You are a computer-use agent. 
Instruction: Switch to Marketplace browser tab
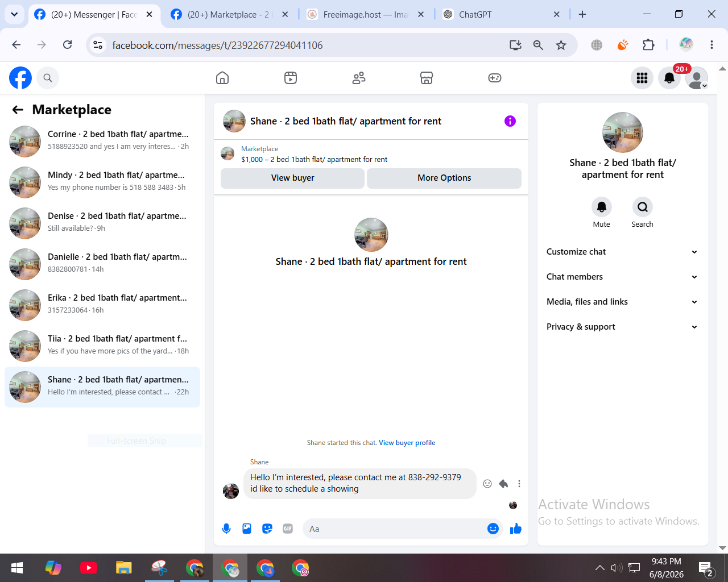(x=229, y=15)
